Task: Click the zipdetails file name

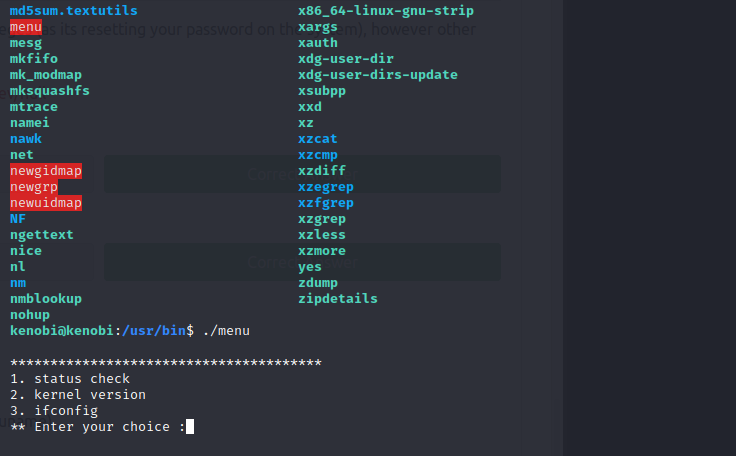Action: pyautogui.click(x=338, y=299)
